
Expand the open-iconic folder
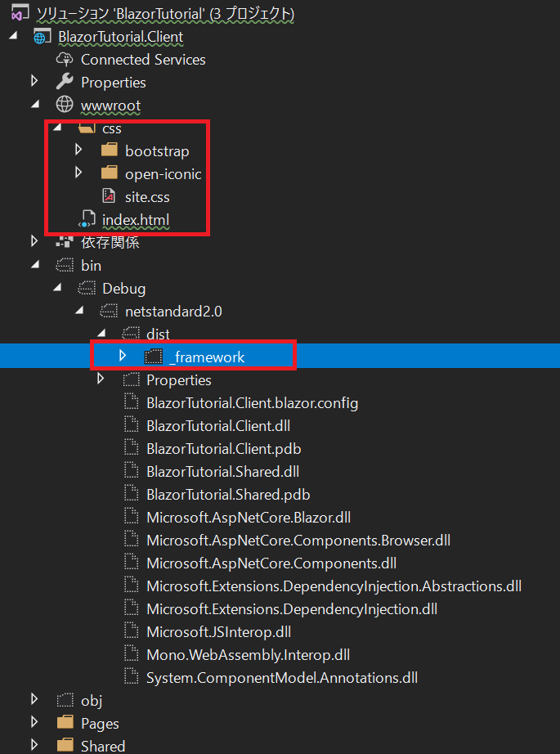tap(78, 173)
